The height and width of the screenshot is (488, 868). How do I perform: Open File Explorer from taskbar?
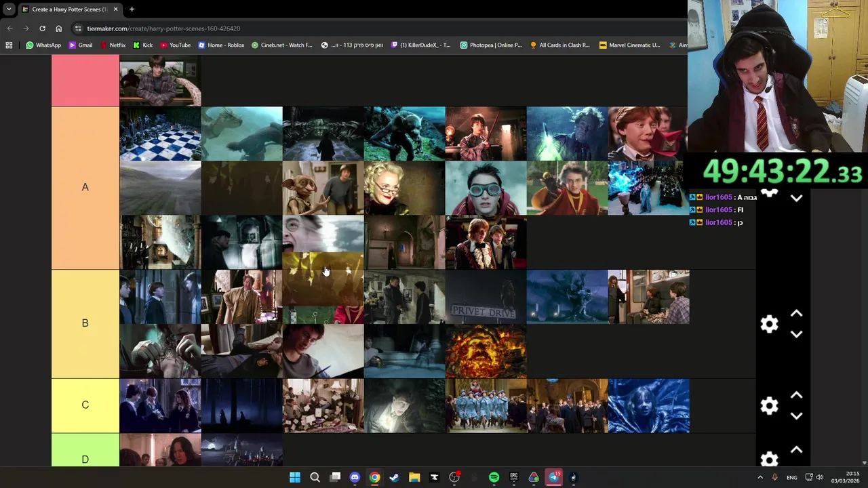point(414,477)
